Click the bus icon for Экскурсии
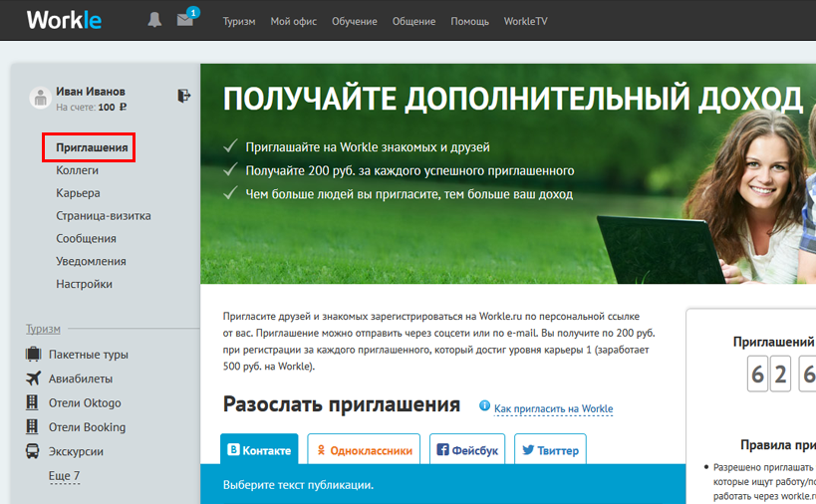This screenshot has height=504, width=816. [32, 451]
